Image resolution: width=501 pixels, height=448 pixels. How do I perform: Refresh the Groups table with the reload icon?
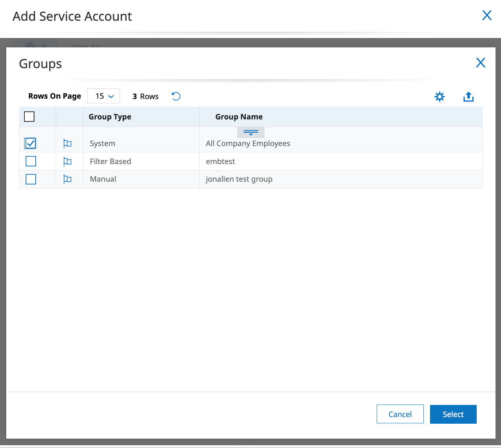pyautogui.click(x=176, y=96)
